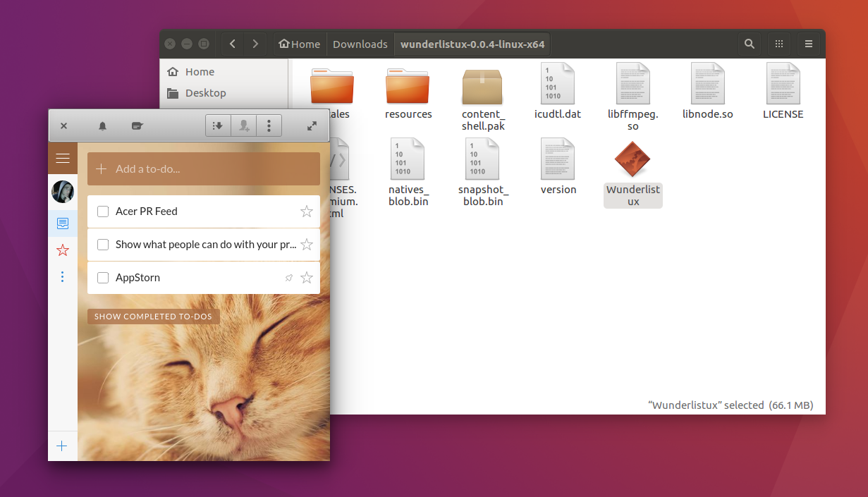Select the Wunderlistux executable icon
The height and width of the screenshot is (497, 868).
(x=632, y=159)
